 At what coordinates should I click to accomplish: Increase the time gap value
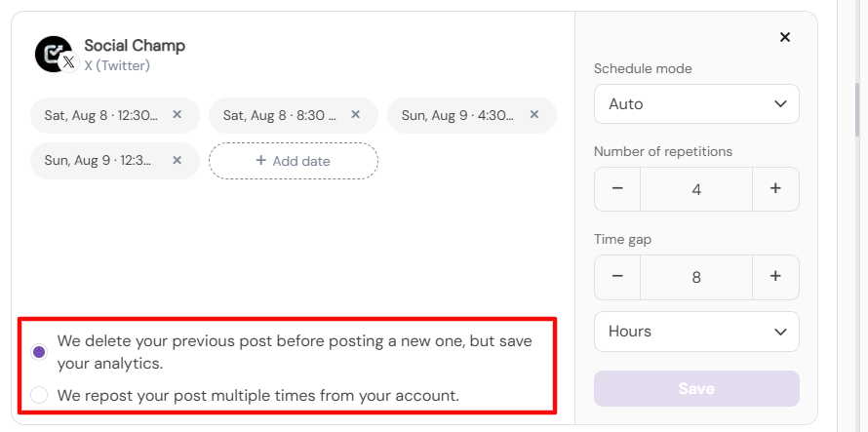[x=775, y=277]
